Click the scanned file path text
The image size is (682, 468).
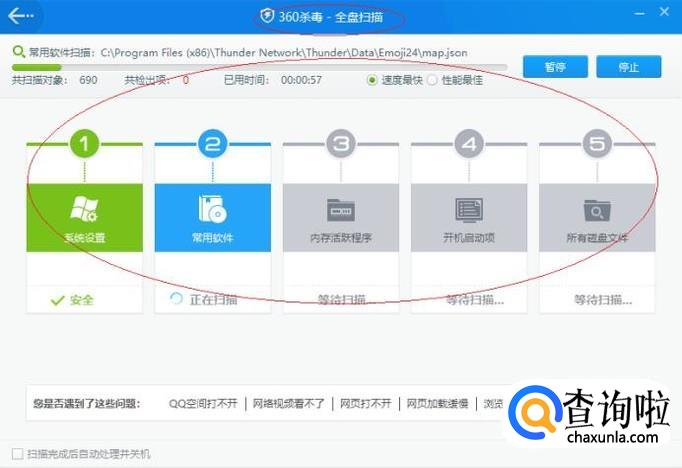pos(284,53)
